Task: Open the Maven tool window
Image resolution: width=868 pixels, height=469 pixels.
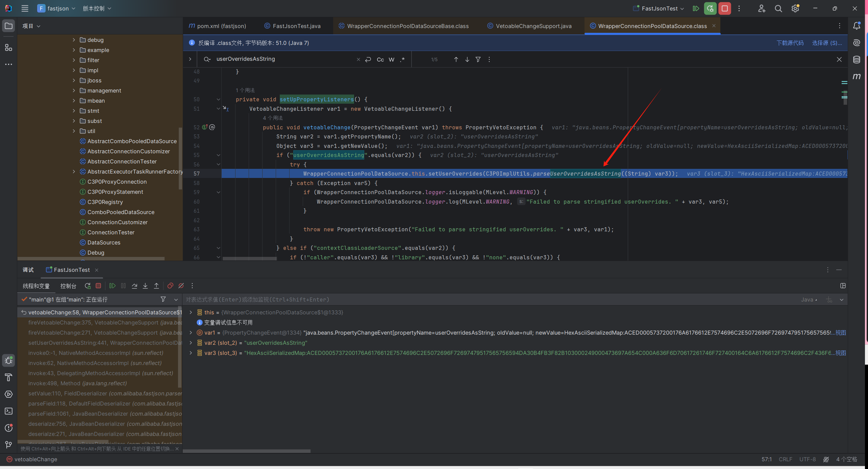Action: pyautogui.click(x=857, y=77)
